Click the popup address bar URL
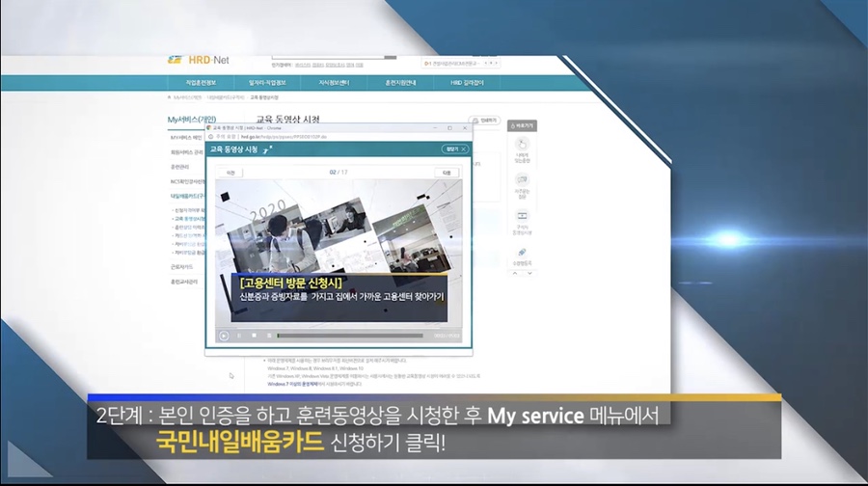The image size is (868, 486). point(284,137)
